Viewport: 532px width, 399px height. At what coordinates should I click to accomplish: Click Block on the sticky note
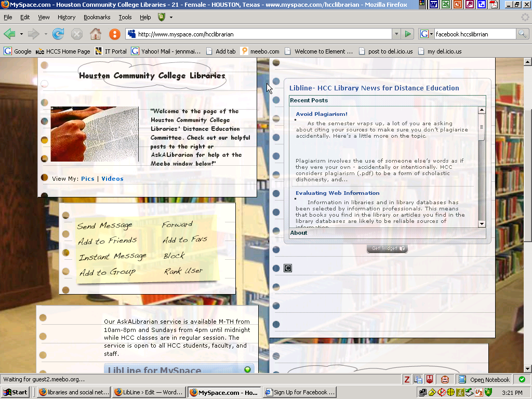click(174, 256)
